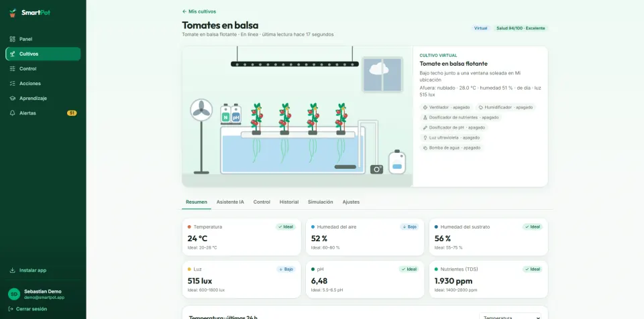
Task: Click the Humedad del aire Bajo badge
Action: 409,227
